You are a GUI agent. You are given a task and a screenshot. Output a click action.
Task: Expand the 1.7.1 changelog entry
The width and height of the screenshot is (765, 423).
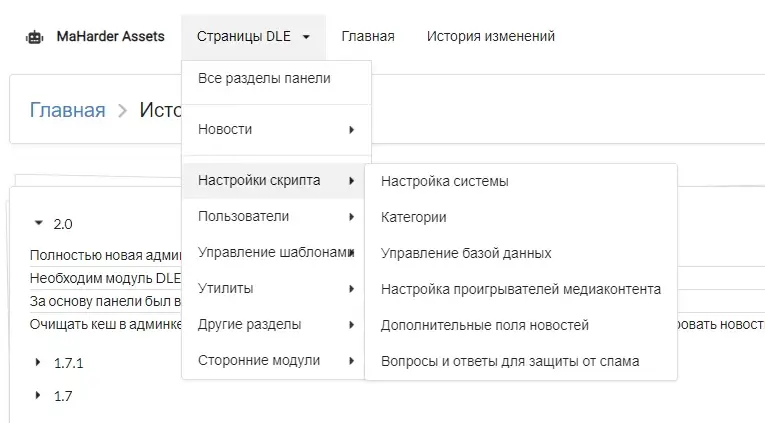coord(39,363)
